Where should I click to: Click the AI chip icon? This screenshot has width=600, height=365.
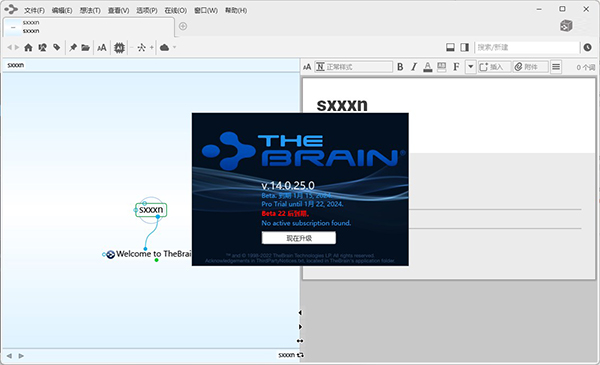119,47
